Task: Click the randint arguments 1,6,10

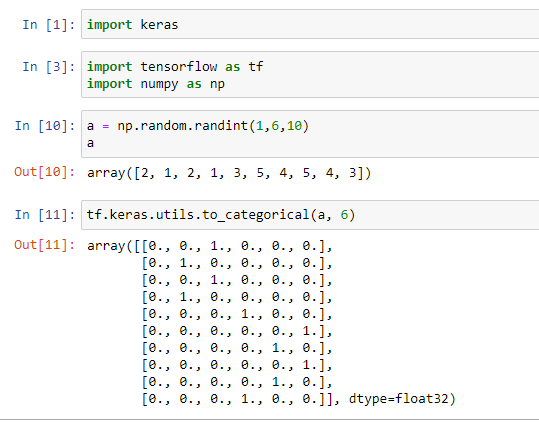Action: (279, 126)
